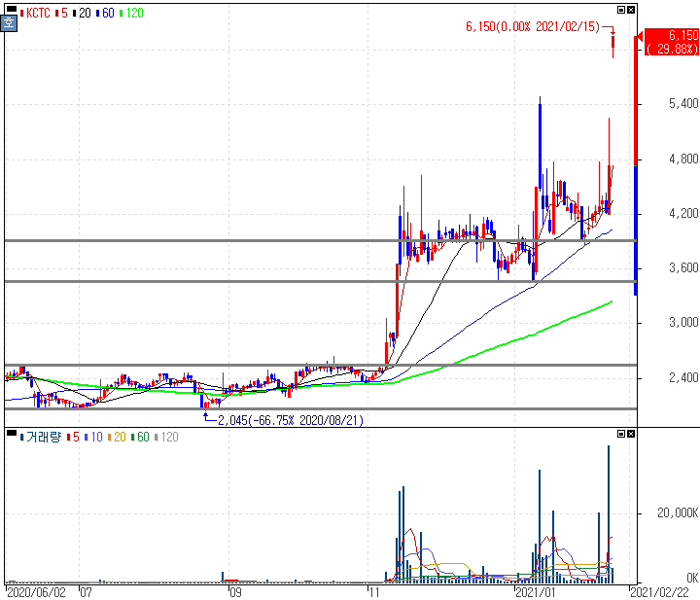Click the black box before KCTC legend

(x=12, y=9)
